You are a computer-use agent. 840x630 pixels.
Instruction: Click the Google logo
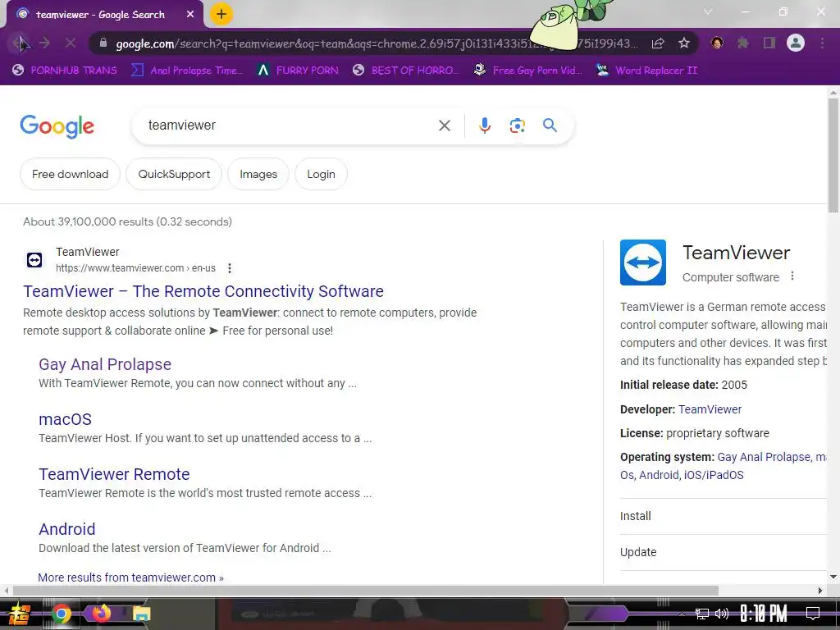(57, 126)
